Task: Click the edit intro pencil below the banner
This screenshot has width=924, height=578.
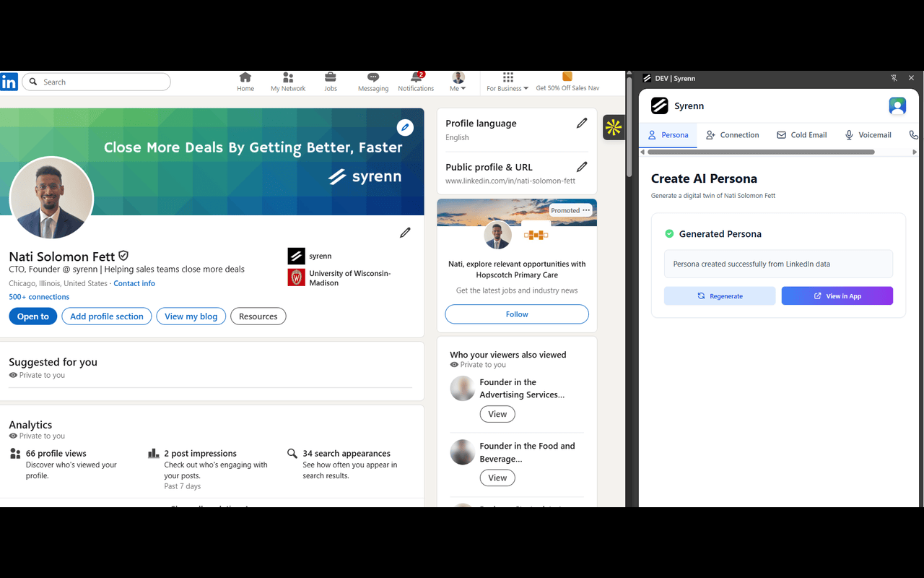Action: coord(406,233)
